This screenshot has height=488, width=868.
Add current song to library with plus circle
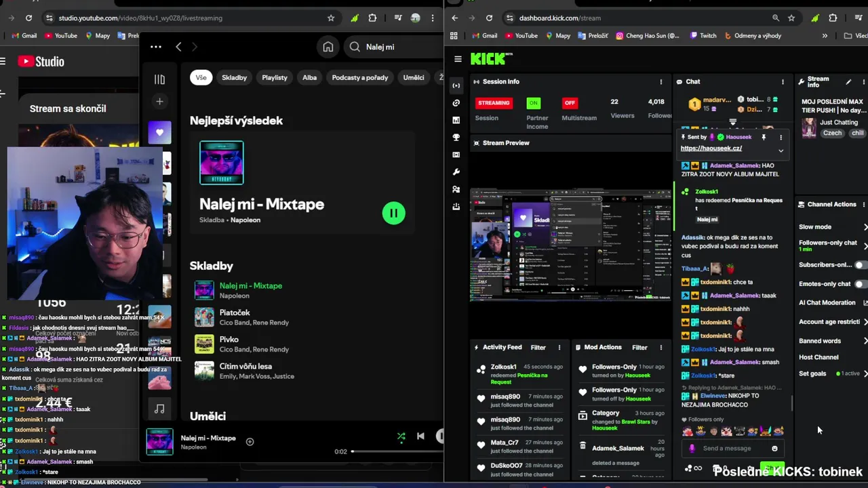pyautogui.click(x=250, y=442)
